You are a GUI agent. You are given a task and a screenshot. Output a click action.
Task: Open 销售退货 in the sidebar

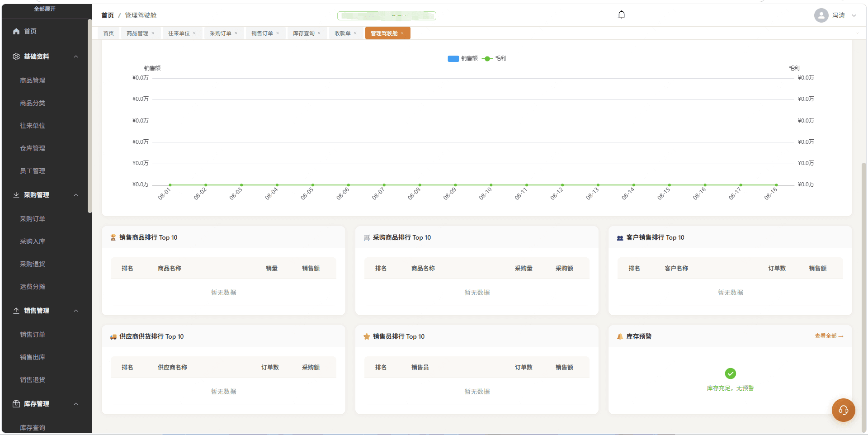[33, 380]
